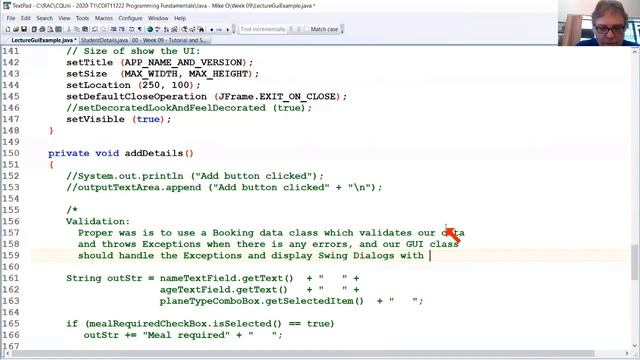The width and height of the screenshot is (640, 360).
Task: Open the Configure menu
Action: pos(130,18)
